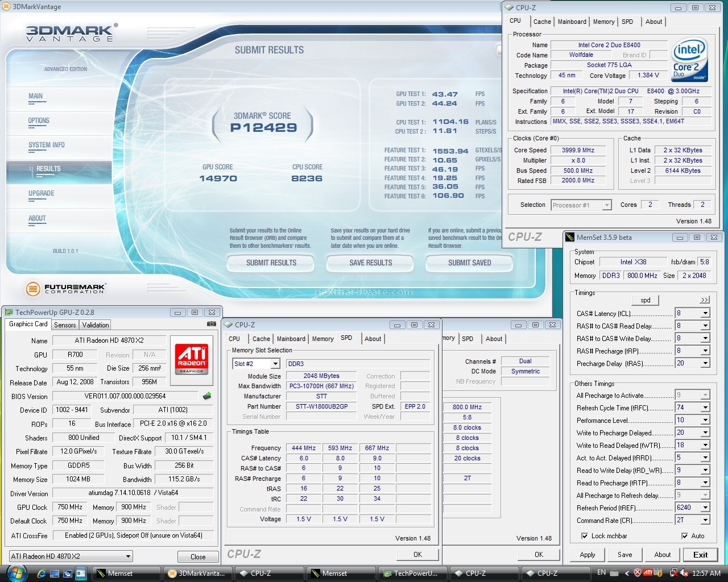The height and width of the screenshot is (582, 728).
Task: Click the Futuremark Corporation logo
Action: (66, 289)
